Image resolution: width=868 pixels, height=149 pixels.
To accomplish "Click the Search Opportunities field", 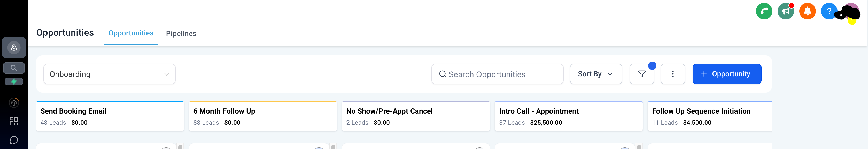I will point(497,74).
